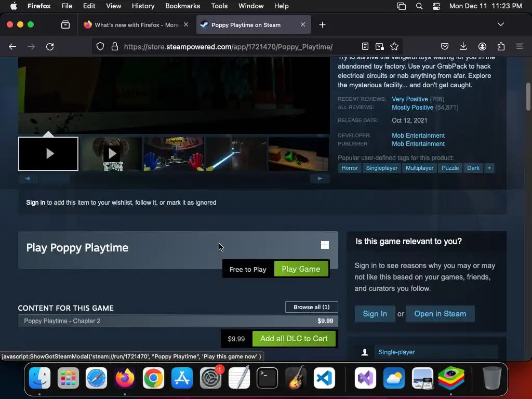Select screenshot thumbnail with blue and red hands
The width and height of the screenshot is (532, 399).
coord(174,154)
